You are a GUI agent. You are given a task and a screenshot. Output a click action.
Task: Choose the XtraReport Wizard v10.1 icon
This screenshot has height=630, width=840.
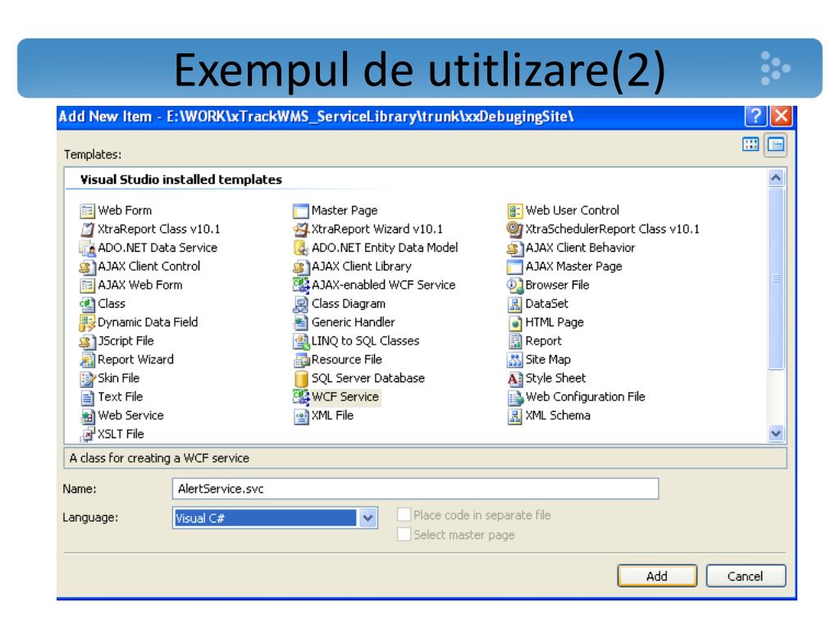[301, 230]
